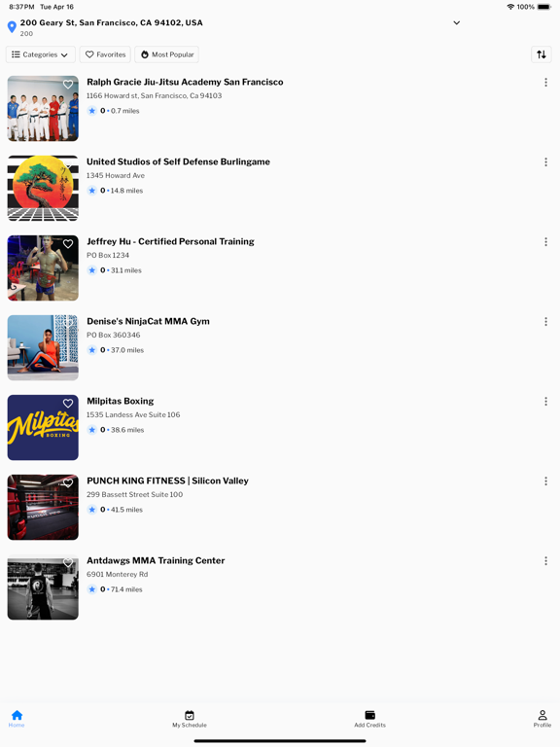Tap the Jeffrey Hu fighter photo thumbnail
The image size is (560, 747).
click(x=43, y=268)
